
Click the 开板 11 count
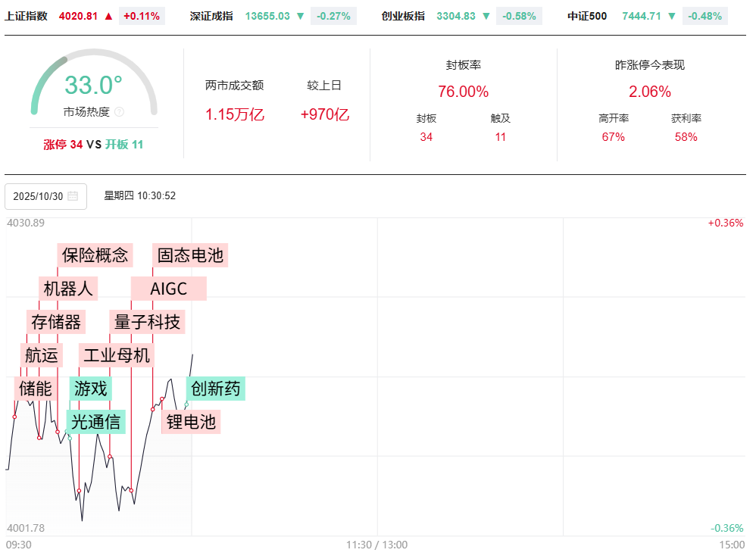(123, 144)
